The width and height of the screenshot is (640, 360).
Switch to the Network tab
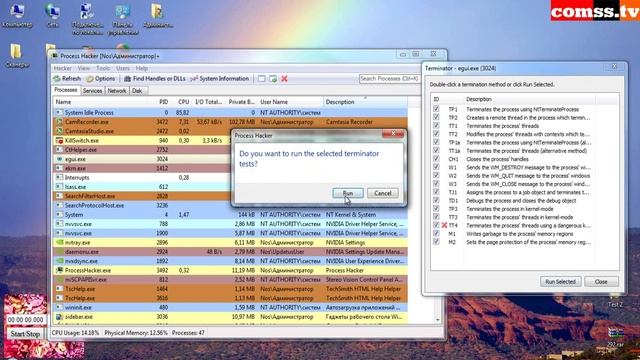(117, 91)
